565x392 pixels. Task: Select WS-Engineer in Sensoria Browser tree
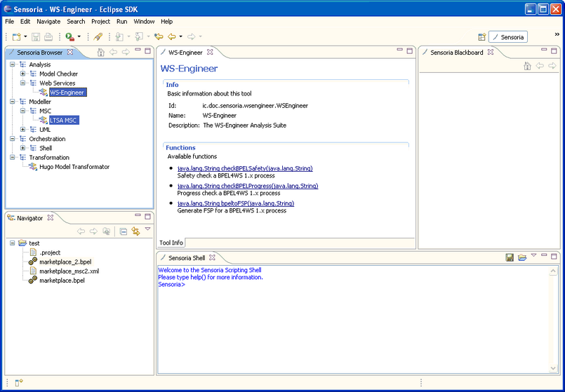click(67, 93)
